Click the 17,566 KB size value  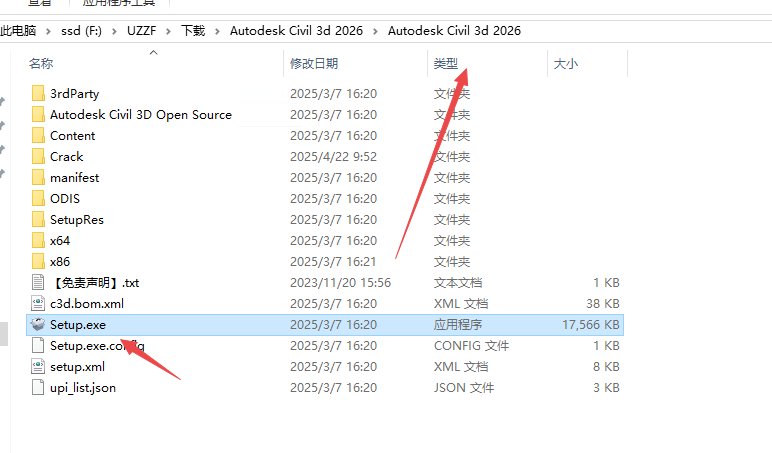(x=591, y=324)
